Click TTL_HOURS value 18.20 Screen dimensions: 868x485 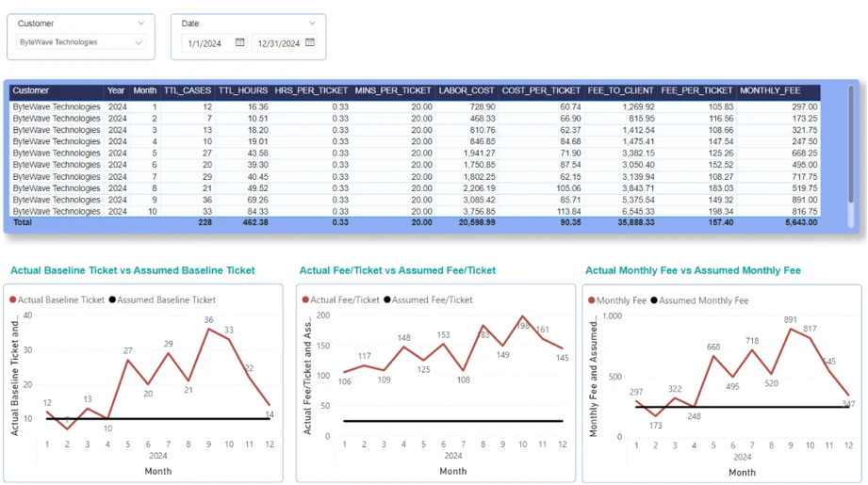258,130
